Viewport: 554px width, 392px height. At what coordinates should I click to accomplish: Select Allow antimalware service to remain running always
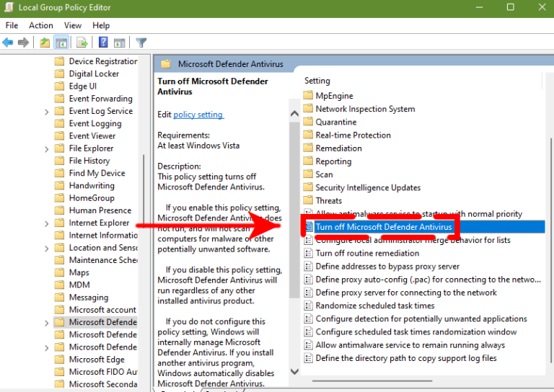click(x=410, y=345)
